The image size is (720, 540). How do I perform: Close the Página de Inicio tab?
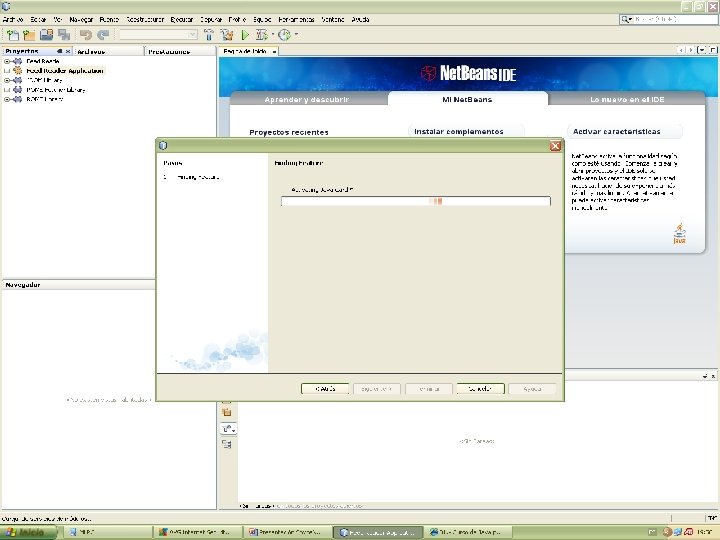(x=274, y=51)
